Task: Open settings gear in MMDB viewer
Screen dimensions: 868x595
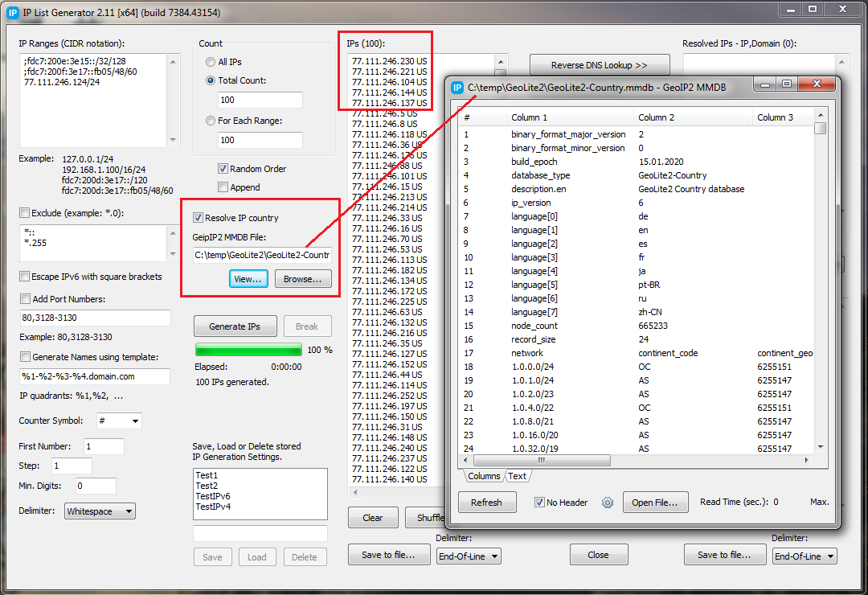Action: (x=608, y=503)
